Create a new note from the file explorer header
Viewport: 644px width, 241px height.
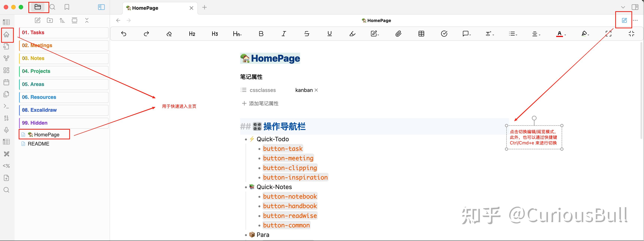pyautogui.click(x=38, y=21)
